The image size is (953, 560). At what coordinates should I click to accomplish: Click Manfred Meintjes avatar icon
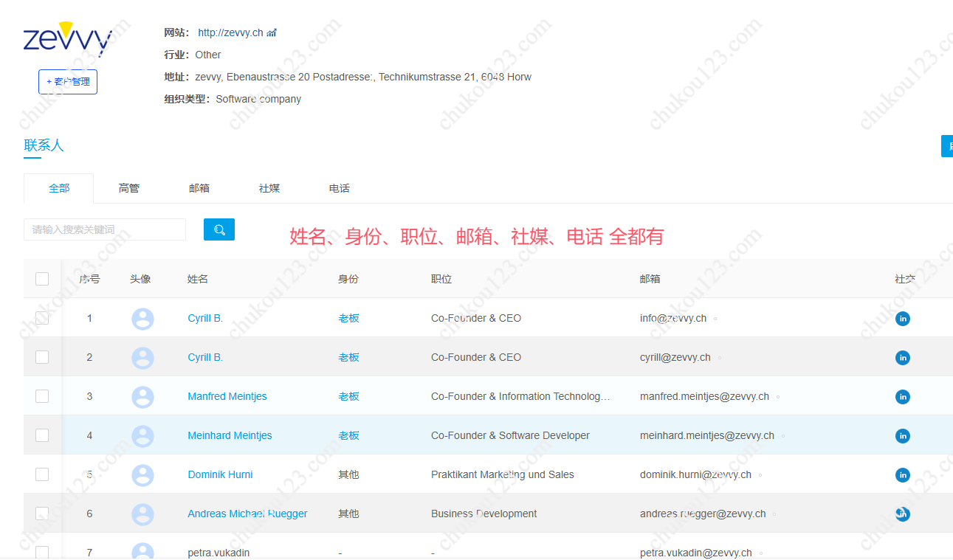pos(142,397)
